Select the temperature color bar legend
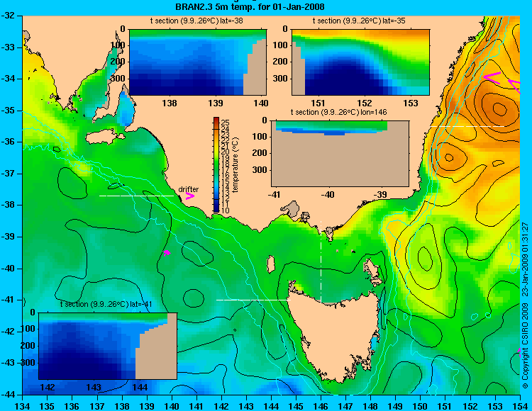The image size is (532, 411). click(216, 165)
